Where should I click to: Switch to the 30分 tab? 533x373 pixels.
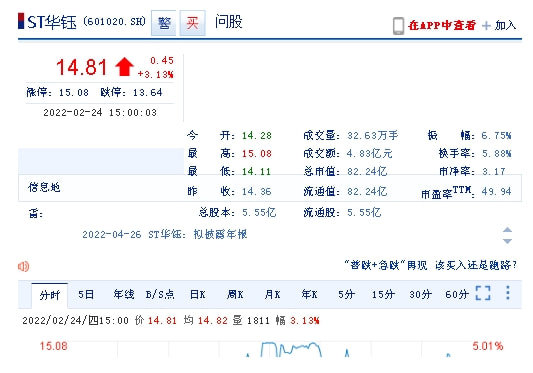[x=420, y=294]
